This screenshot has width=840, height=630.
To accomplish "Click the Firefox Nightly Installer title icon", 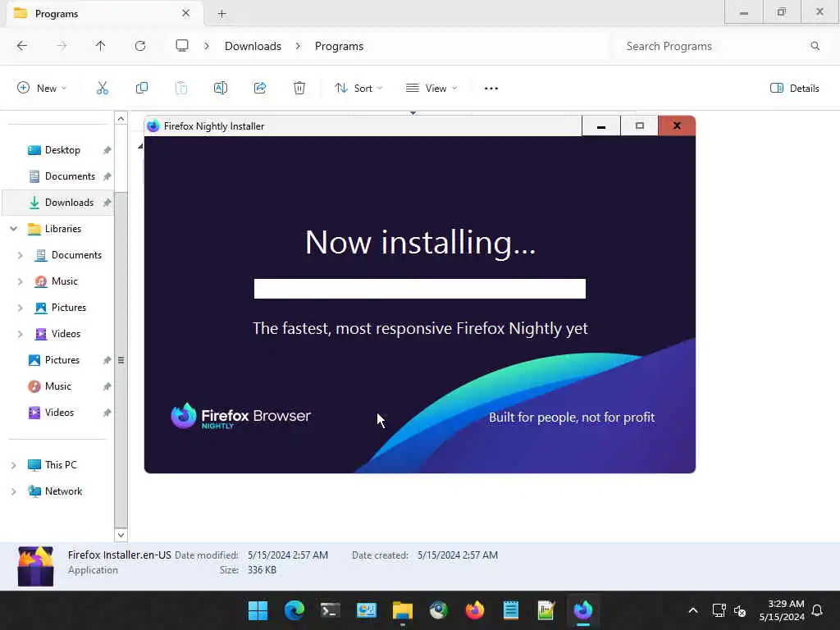I will [153, 126].
